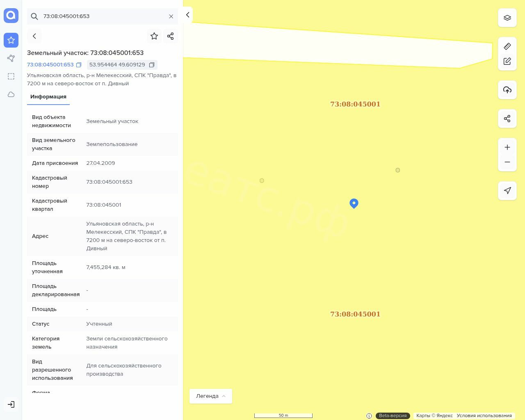Open the favorites sidebar item
This screenshot has height=420, width=525.
11,40
